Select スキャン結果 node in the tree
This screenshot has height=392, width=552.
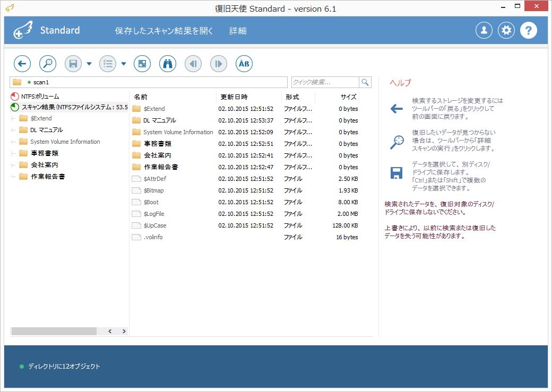[x=70, y=107]
